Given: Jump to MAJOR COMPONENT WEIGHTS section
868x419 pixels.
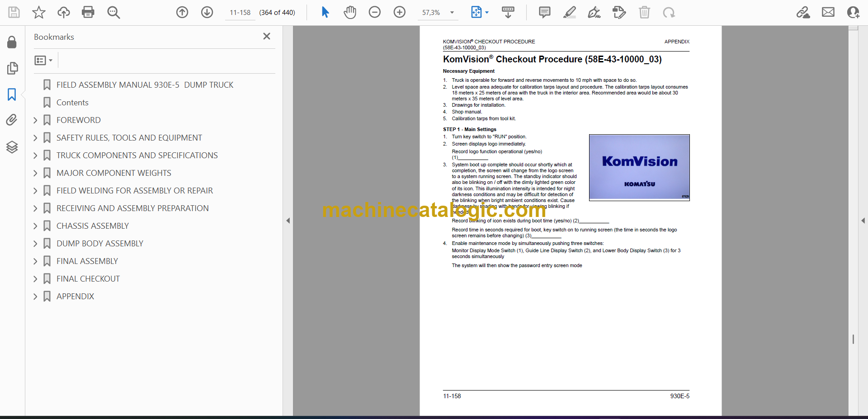Looking at the screenshot, I should [113, 173].
